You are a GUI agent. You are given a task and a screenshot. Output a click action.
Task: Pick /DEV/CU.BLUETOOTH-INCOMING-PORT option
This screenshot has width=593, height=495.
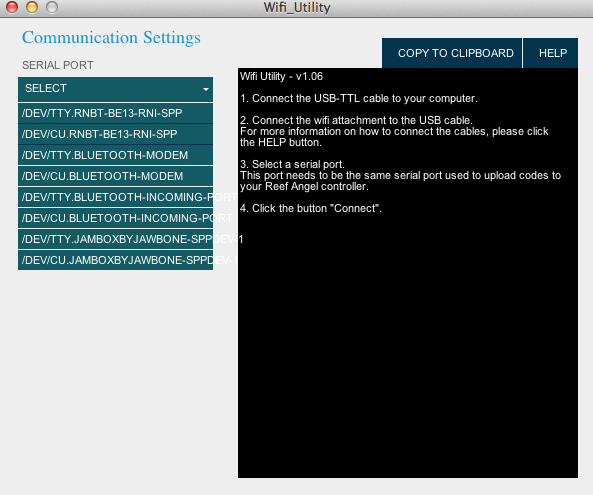[x=115, y=218]
